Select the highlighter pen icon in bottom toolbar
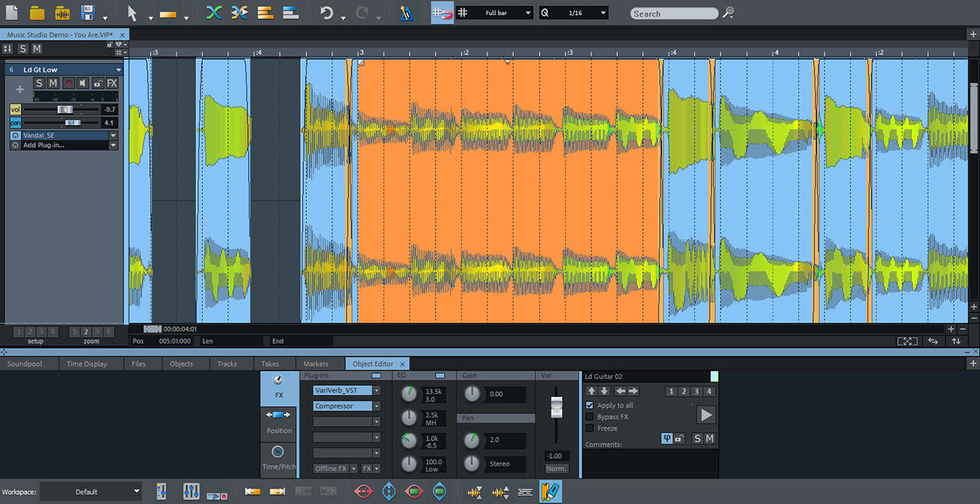 [x=550, y=491]
